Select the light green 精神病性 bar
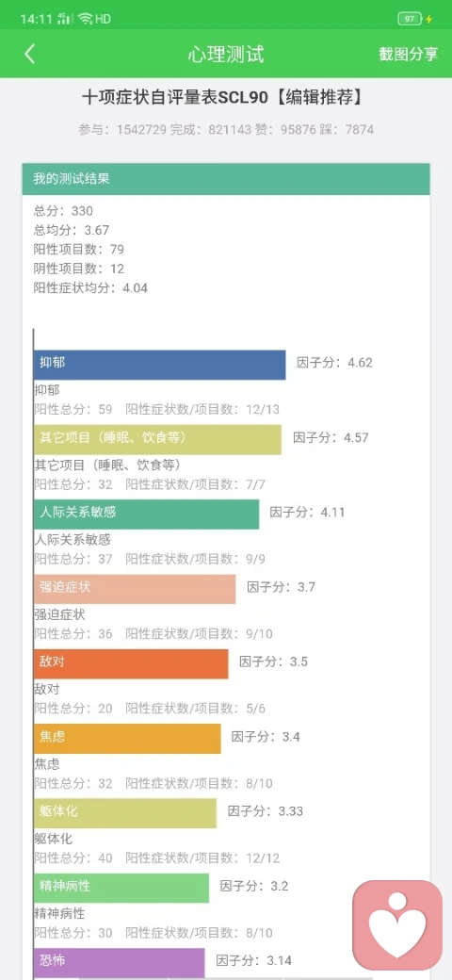This screenshot has width=452, height=980. (121, 888)
